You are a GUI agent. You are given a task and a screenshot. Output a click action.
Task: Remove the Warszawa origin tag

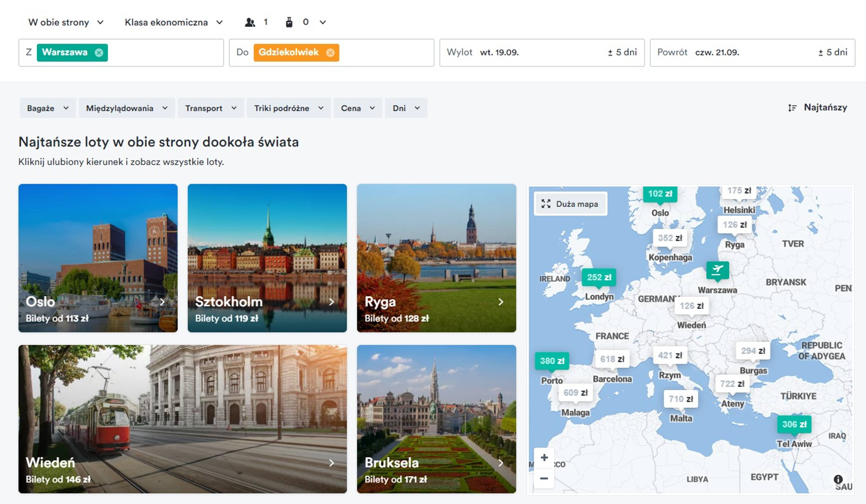click(99, 53)
